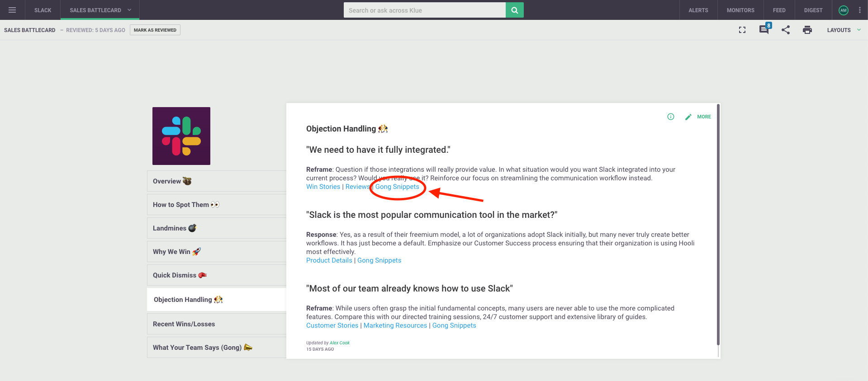Open the Alerts menu item
868x381 pixels.
(698, 10)
